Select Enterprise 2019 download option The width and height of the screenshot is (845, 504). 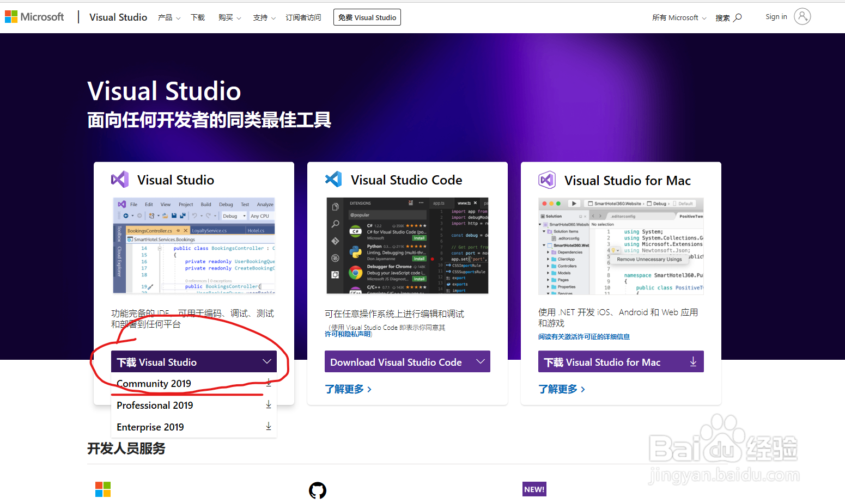click(194, 427)
